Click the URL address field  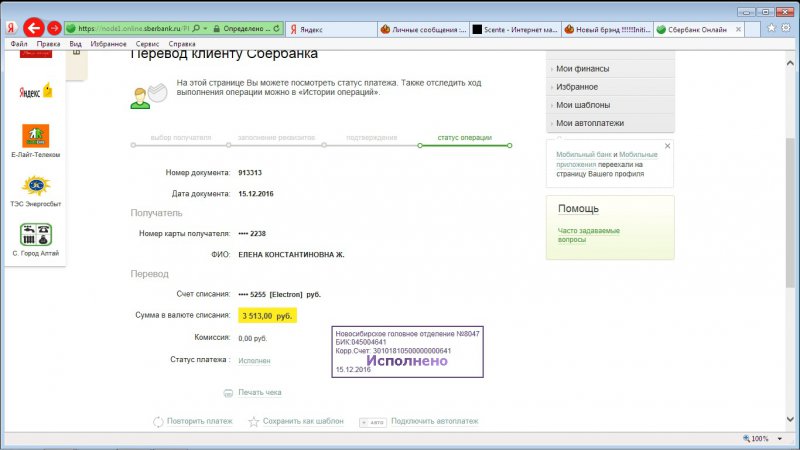point(134,29)
